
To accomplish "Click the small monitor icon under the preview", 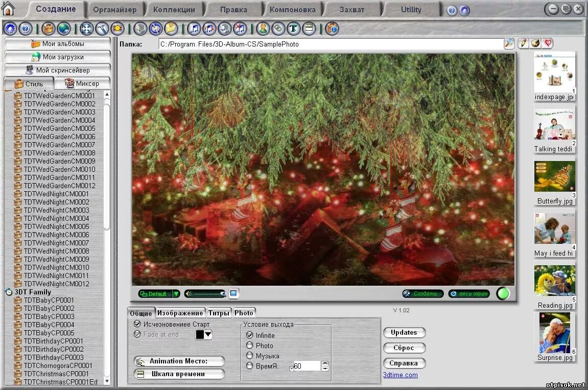I will 233,293.
